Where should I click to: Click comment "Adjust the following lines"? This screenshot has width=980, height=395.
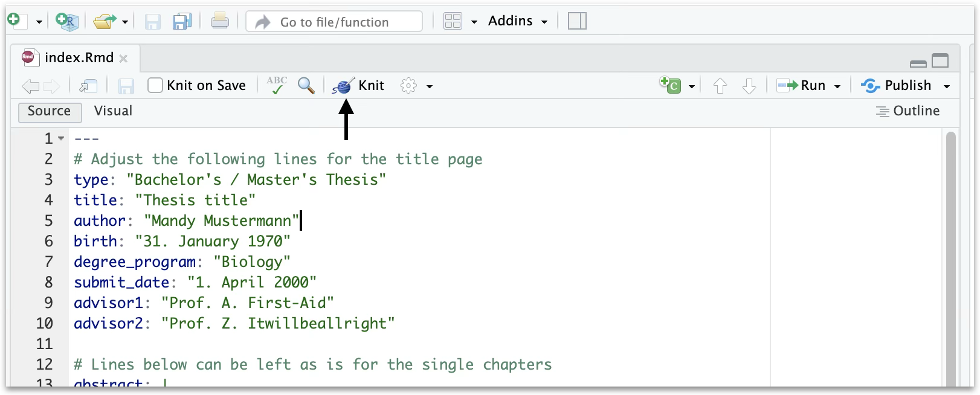[x=204, y=159]
